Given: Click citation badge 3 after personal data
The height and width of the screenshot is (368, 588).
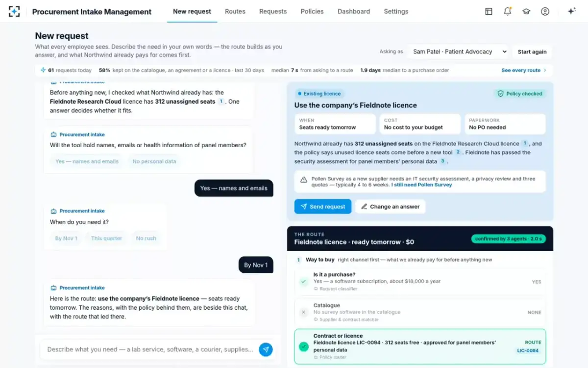Looking at the screenshot, I should click(442, 161).
